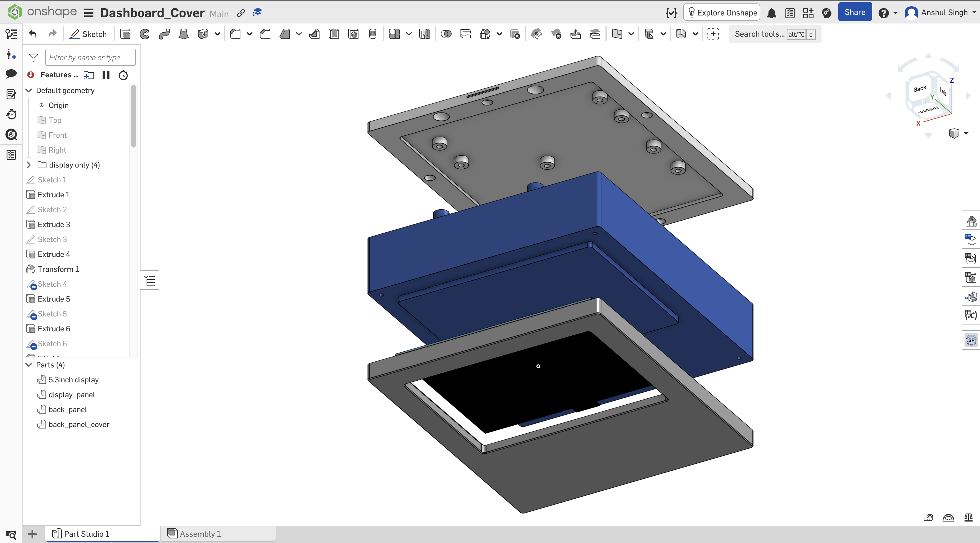The image size is (980, 543).
Task: Activate the Fillet tool
Action: click(x=236, y=34)
